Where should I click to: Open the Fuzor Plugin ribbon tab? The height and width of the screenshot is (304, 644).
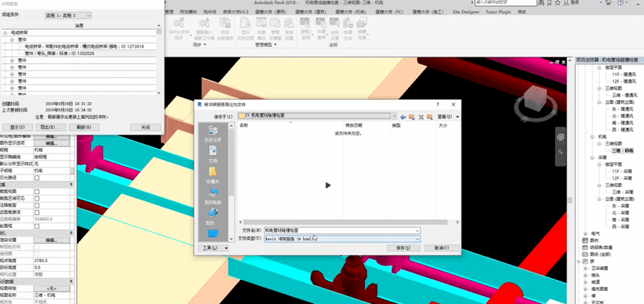tap(498, 12)
